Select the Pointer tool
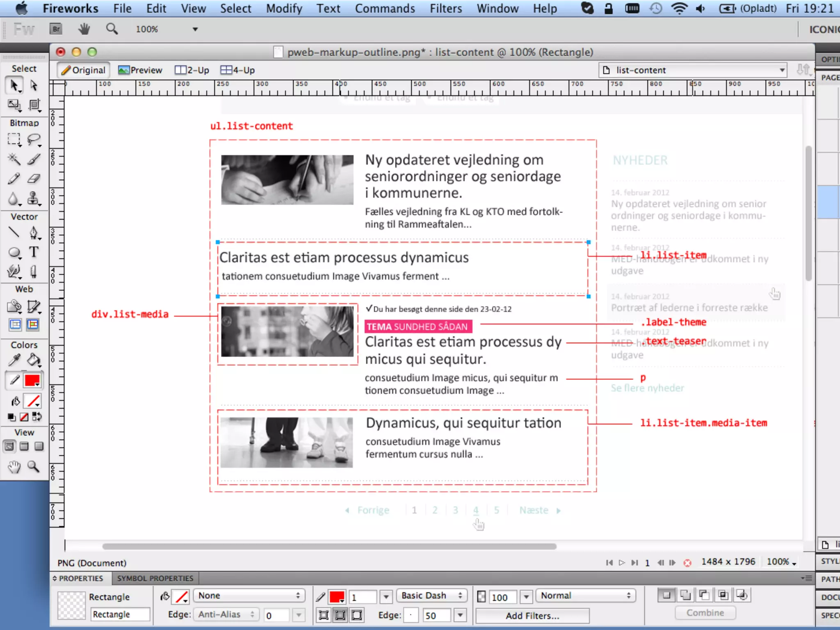Viewport: 840px width, 630px height. [x=14, y=85]
